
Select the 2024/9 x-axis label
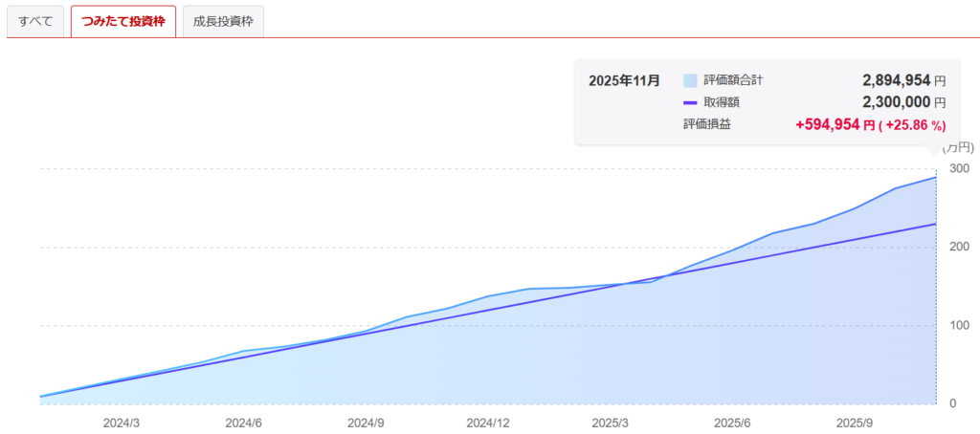pyautogui.click(x=366, y=422)
